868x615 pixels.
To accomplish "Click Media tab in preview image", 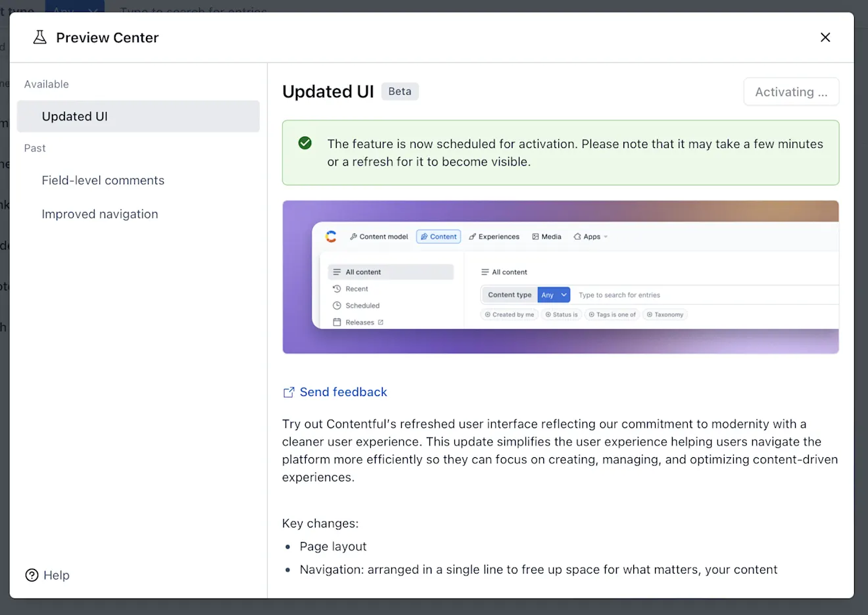I will pyautogui.click(x=546, y=237).
